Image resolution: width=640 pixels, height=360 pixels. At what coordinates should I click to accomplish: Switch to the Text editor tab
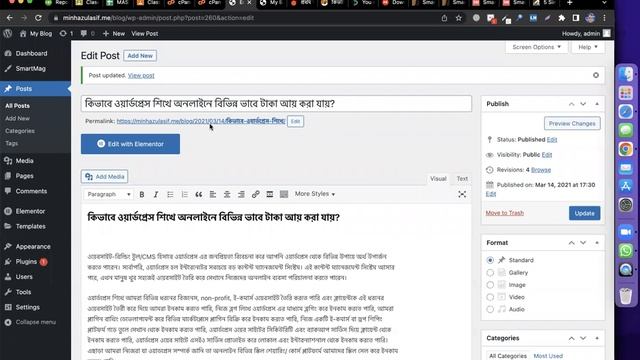(x=462, y=178)
